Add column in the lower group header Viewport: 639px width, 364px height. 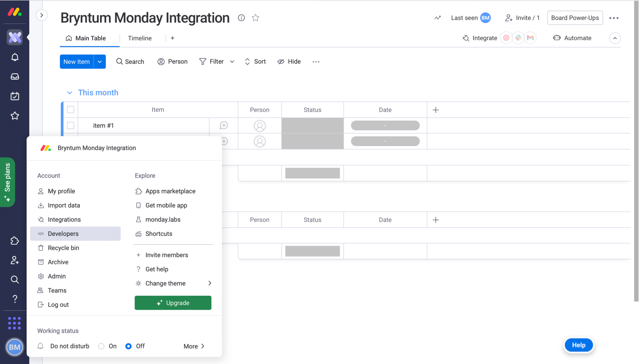pyautogui.click(x=436, y=220)
